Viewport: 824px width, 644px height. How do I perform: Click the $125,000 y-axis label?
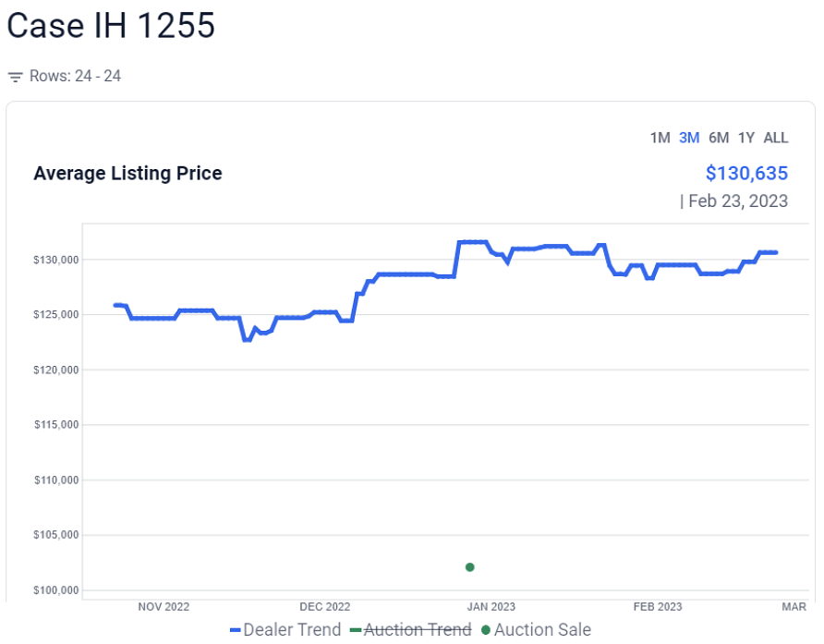[x=55, y=314]
